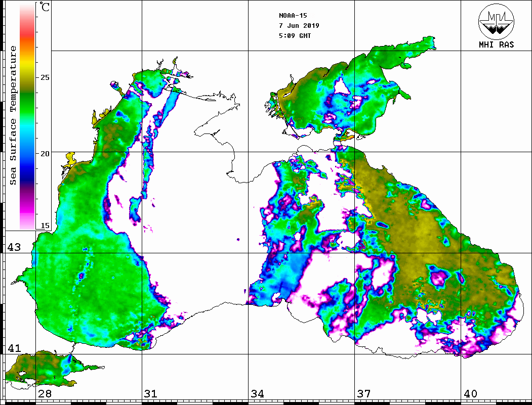Click the '5:09 GMT' time text
The image size is (532, 405).
click(x=295, y=35)
